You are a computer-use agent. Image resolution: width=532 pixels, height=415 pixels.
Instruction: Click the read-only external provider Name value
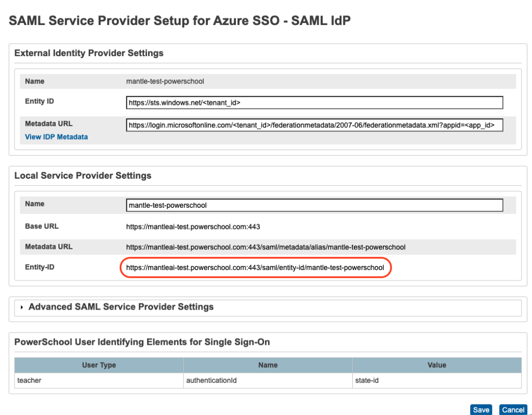point(165,82)
